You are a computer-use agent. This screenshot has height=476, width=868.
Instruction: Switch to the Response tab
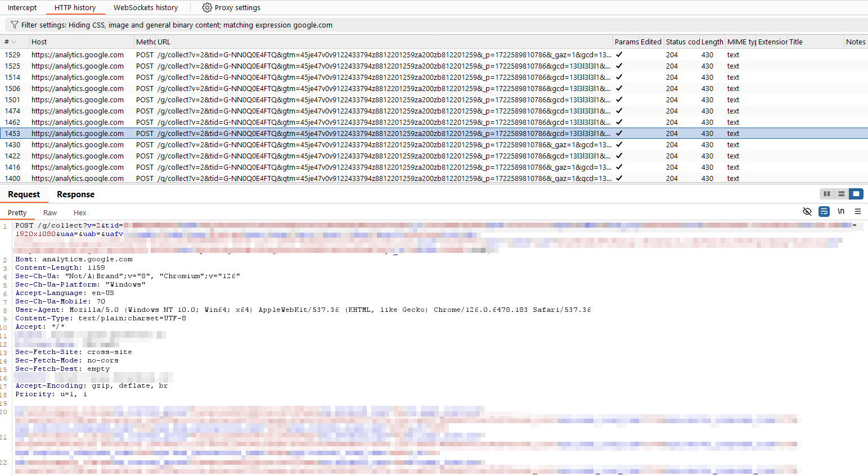(75, 194)
